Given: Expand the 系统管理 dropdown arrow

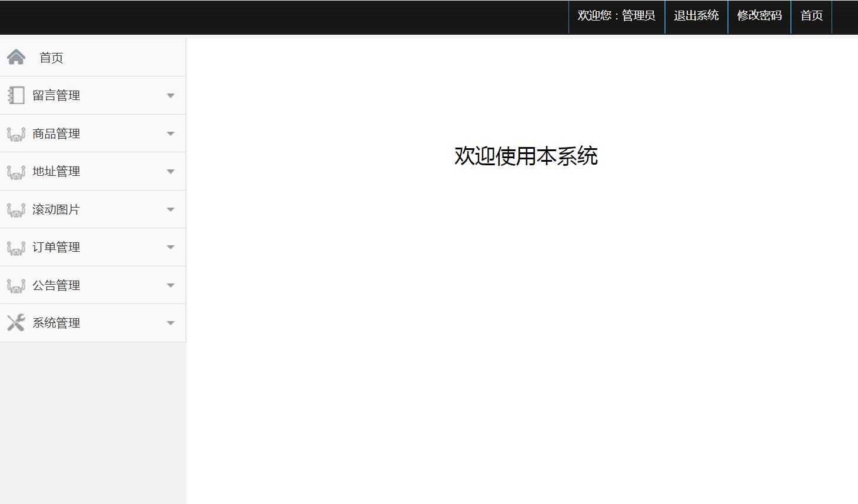Looking at the screenshot, I should click(171, 323).
